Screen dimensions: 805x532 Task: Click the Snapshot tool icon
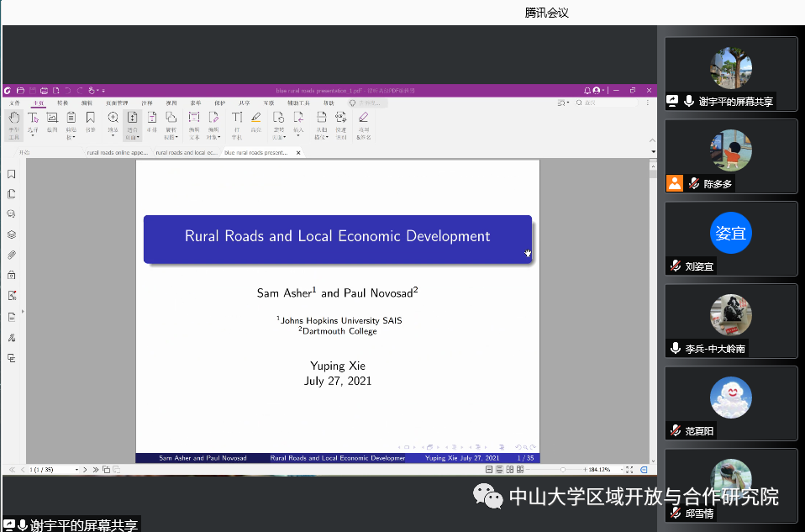52,119
